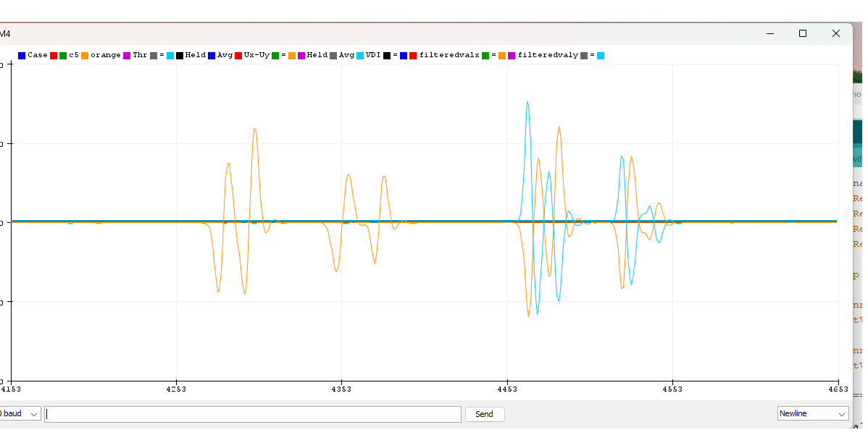Click the 4453 x-axis tick label
Screen dimensions: 868x443
tap(507, 389)
